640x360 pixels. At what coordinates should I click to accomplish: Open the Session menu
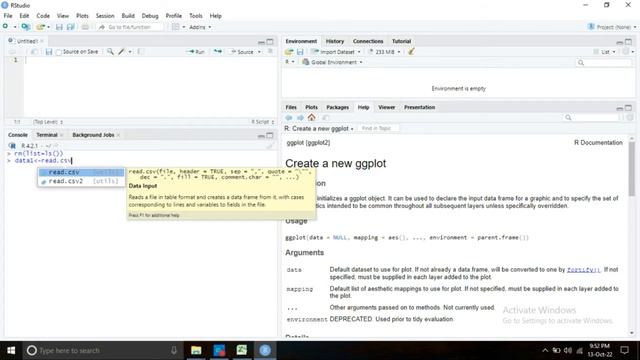pos(105,16)
